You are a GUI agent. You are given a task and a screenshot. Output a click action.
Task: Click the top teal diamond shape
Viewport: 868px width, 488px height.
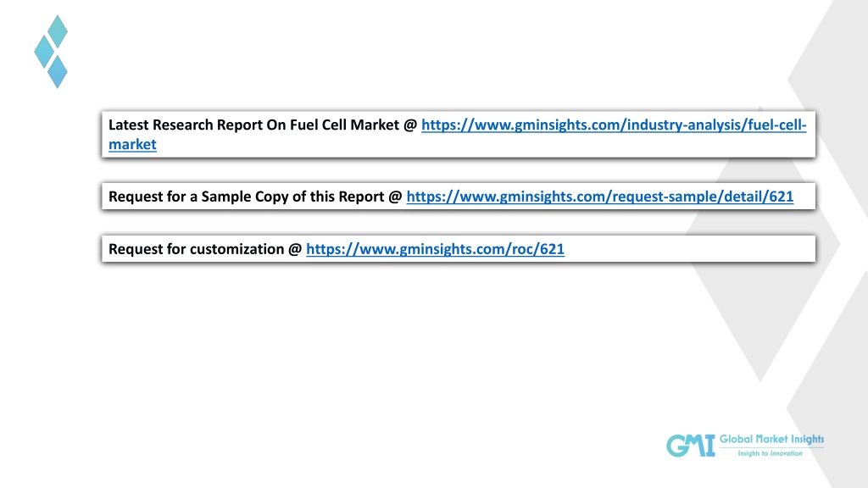[x=58, y=31]
